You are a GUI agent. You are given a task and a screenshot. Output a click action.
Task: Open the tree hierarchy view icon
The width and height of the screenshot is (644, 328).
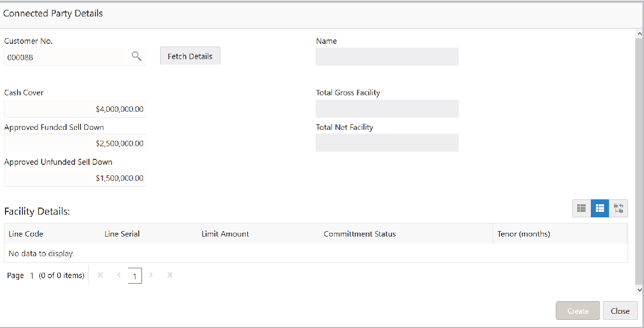coord(618,209)
